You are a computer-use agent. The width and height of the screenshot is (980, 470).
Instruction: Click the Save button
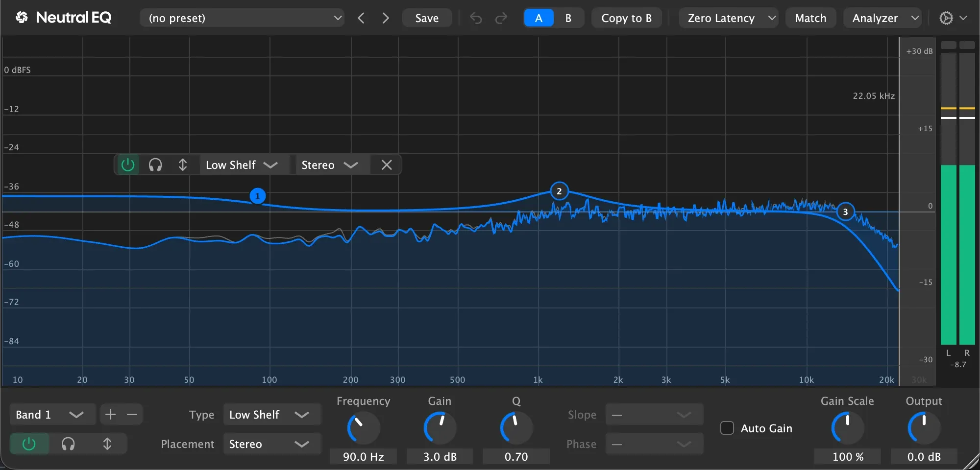[x=427, y=18]
